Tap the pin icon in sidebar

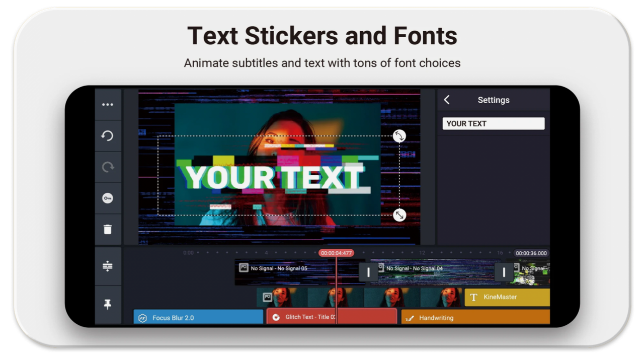point(108,304)
